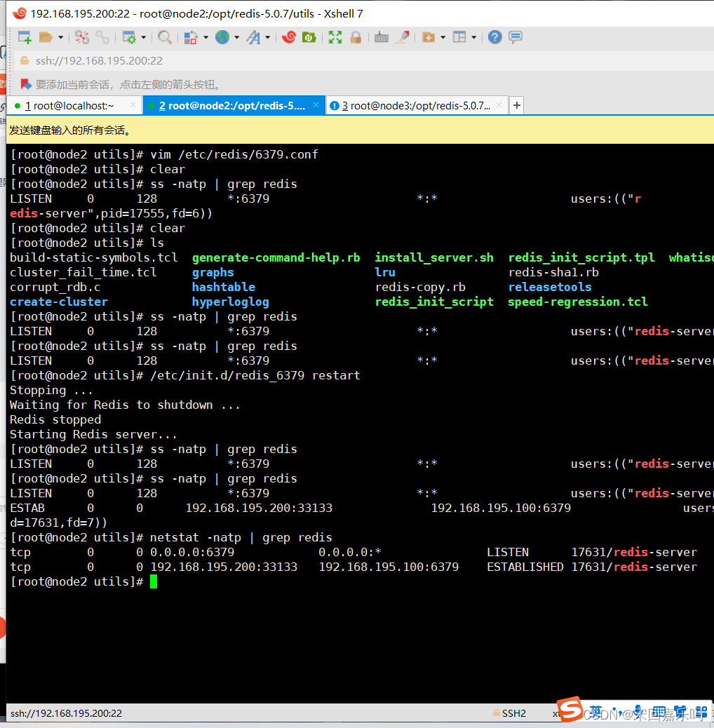Click the Key mapping keyboard icon
The height and width of the screenshot is (728, 714).
tap(382, 37)
